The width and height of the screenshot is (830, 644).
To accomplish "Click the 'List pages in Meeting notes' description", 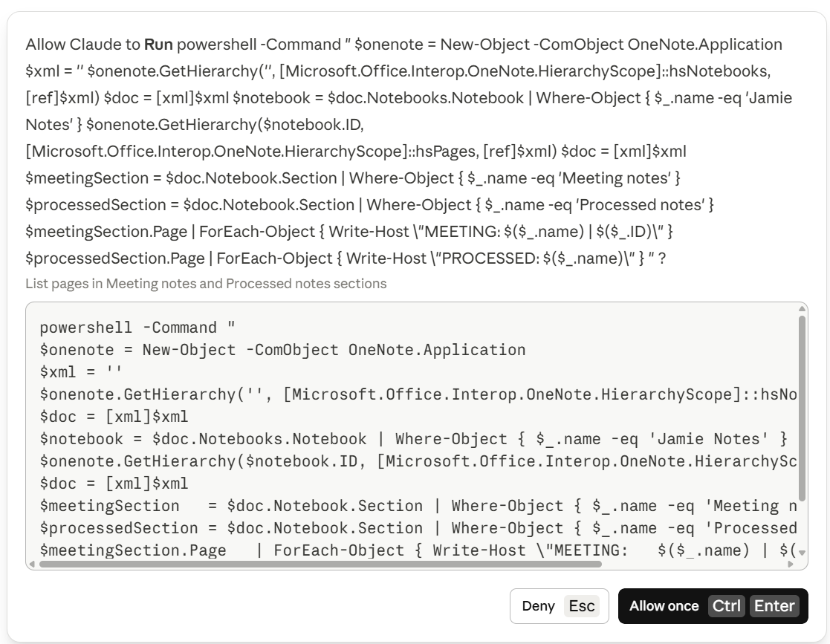I will [x=206, y=284].
